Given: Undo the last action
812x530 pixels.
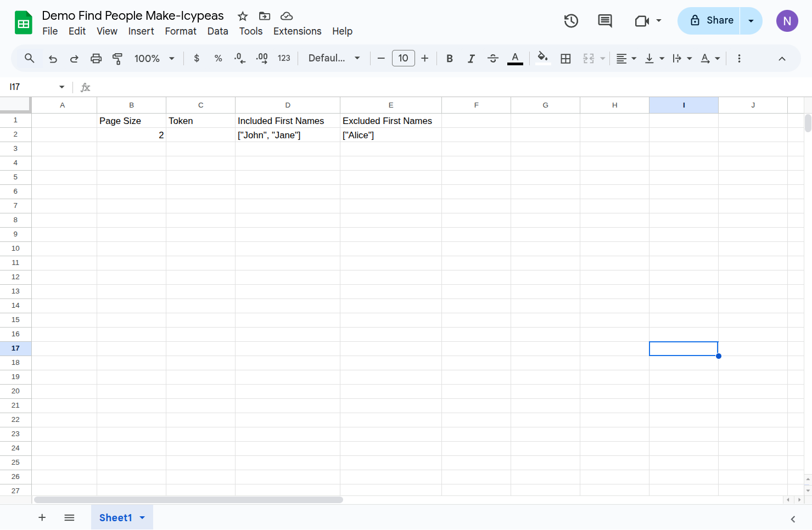Looking at the screenshot, I should [x=53, y=59].
